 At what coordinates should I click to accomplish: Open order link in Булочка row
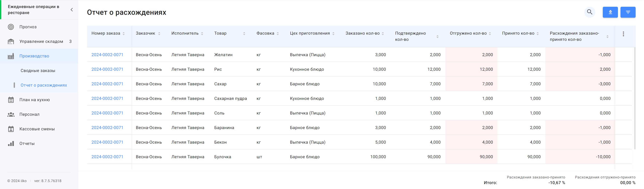107,157
